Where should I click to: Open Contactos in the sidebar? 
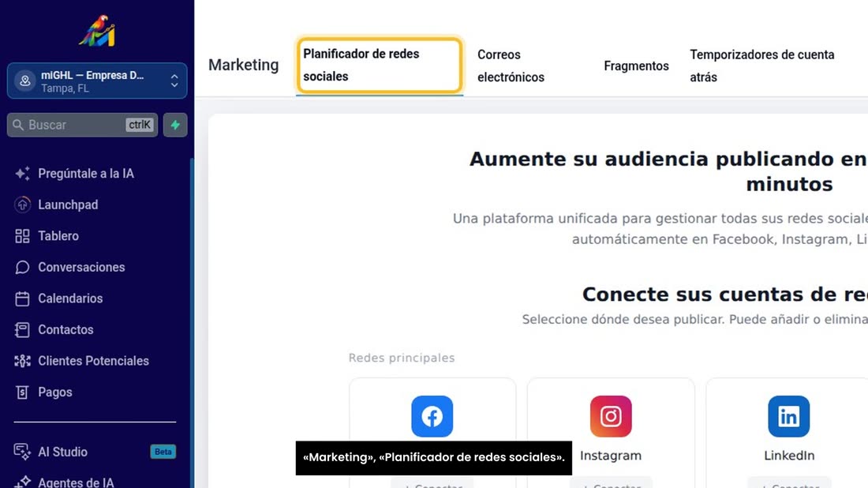(x=65, y=329)
